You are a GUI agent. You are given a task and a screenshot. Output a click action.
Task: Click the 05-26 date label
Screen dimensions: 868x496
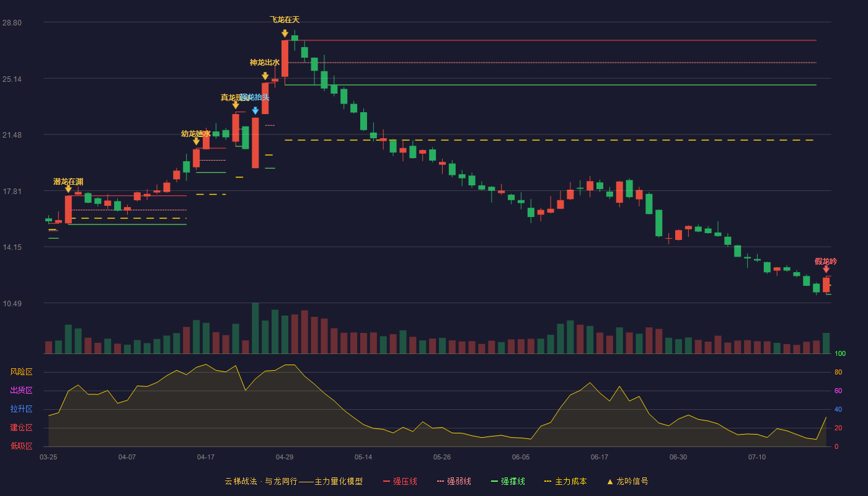pos(442,457)
